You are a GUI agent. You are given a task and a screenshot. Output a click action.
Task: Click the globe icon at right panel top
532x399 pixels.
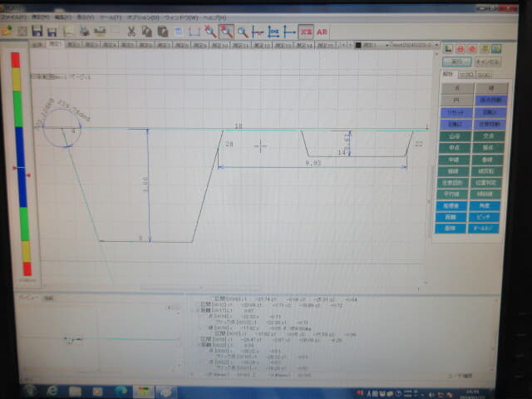point(496,49)
